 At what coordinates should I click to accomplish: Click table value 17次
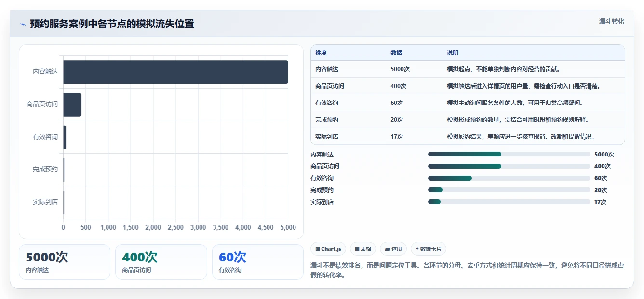[397, 137]
